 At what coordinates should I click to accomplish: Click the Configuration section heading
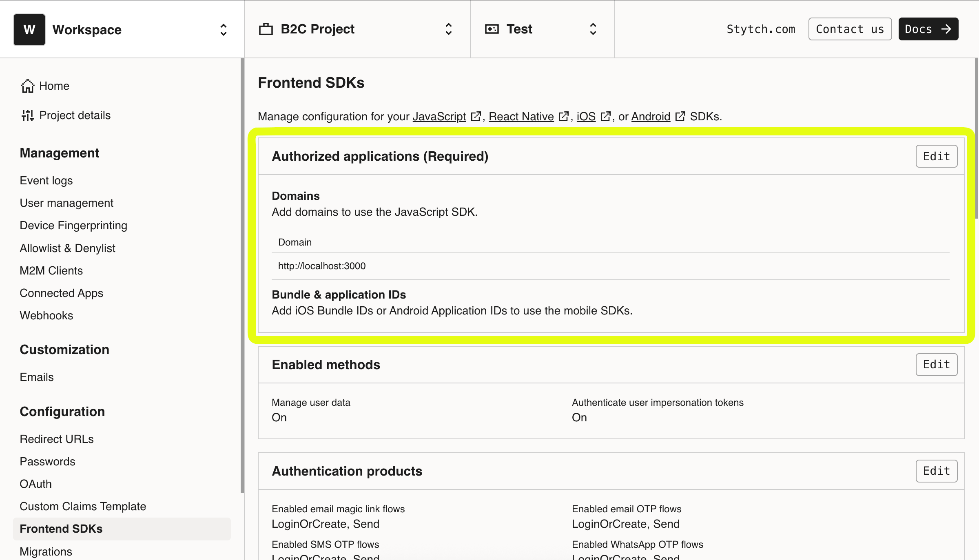click(62, 412)
